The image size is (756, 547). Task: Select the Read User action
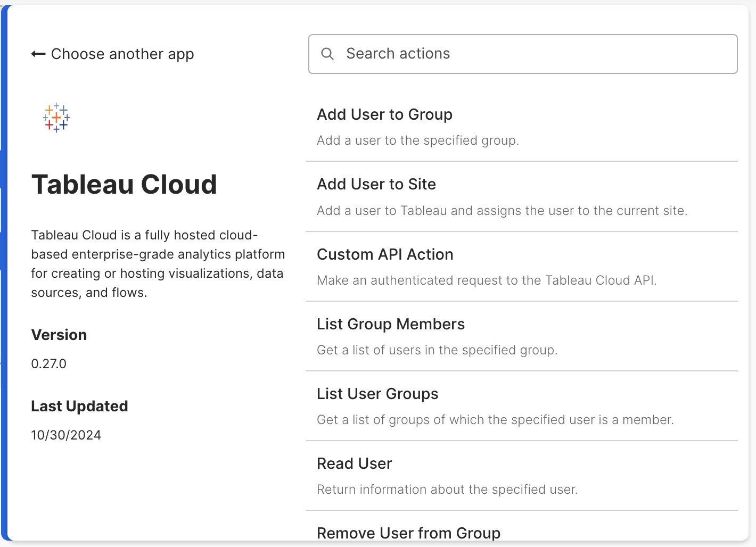pos(354,463)
